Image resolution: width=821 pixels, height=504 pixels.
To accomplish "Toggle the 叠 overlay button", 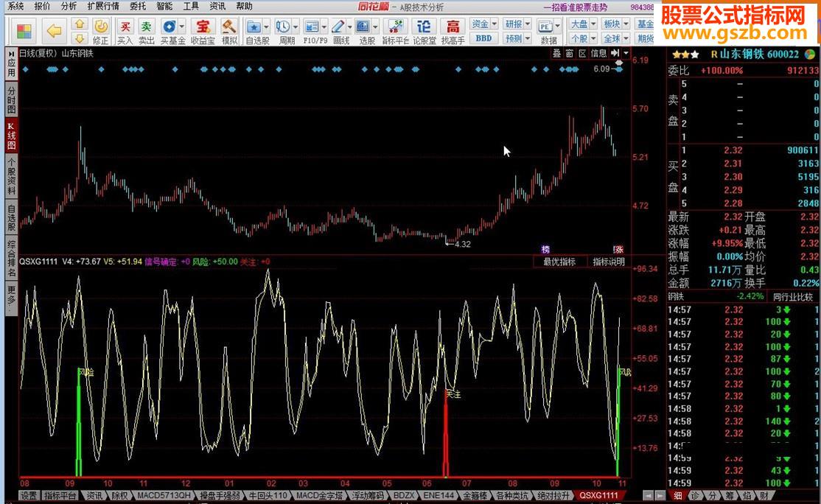I will [556, 53].
